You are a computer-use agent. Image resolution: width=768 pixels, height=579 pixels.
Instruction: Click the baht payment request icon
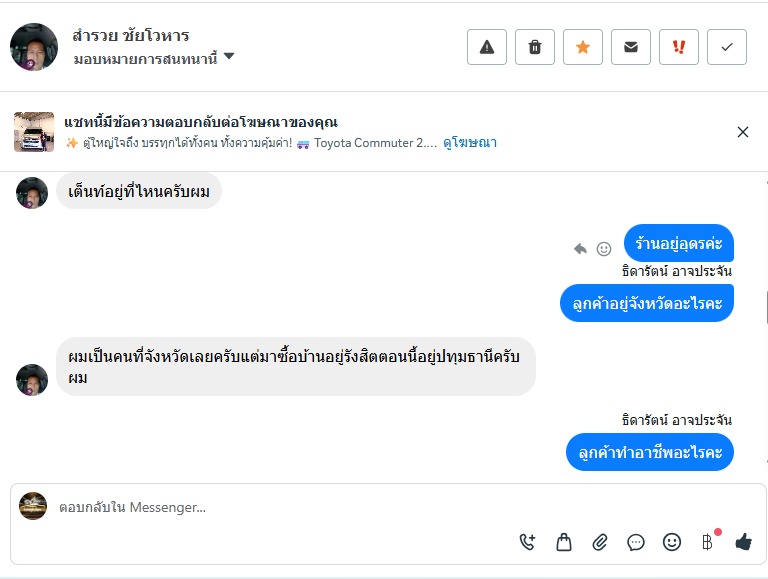(x=708, y=542)
